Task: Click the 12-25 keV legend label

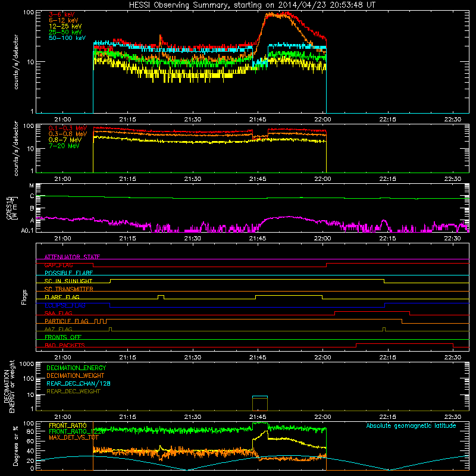Action: [x=65, y=26]
